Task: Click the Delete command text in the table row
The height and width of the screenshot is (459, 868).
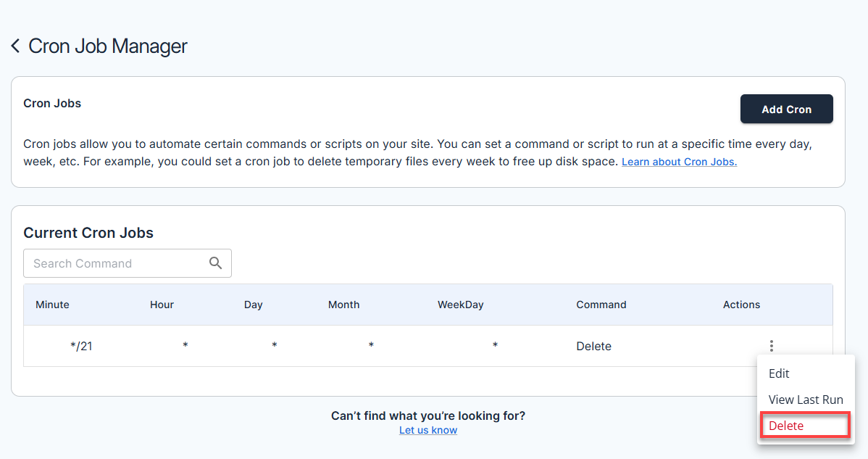Action: (593, 346)
